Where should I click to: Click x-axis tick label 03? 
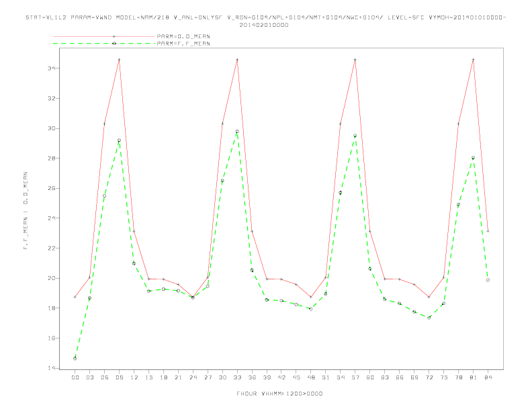pyautogui.click(x=89, y=377)
